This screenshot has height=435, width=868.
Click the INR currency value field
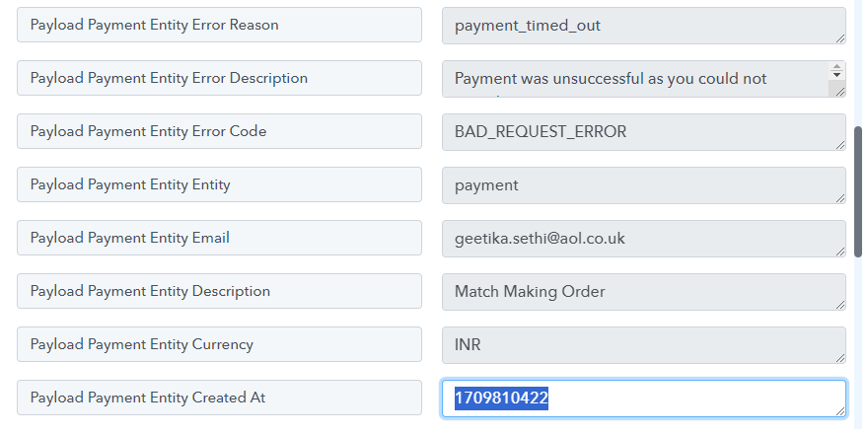pos(644,345)
